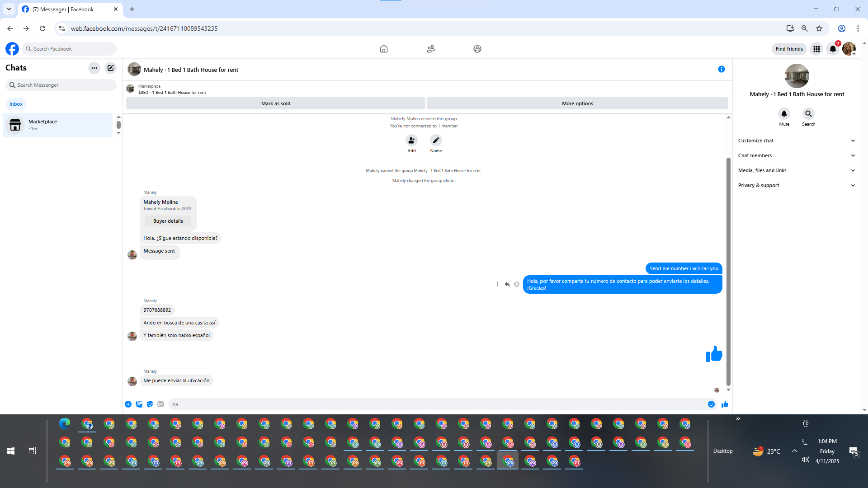Switch to Messenger Facebook browser tab
The width and height of the screenshot is (868, 488).
tap(70, 9)
